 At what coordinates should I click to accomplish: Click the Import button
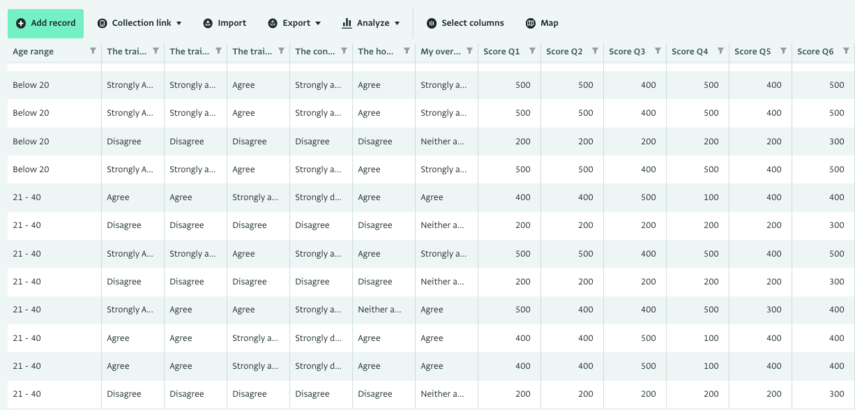pyautogui.click(x=225, y=23)
